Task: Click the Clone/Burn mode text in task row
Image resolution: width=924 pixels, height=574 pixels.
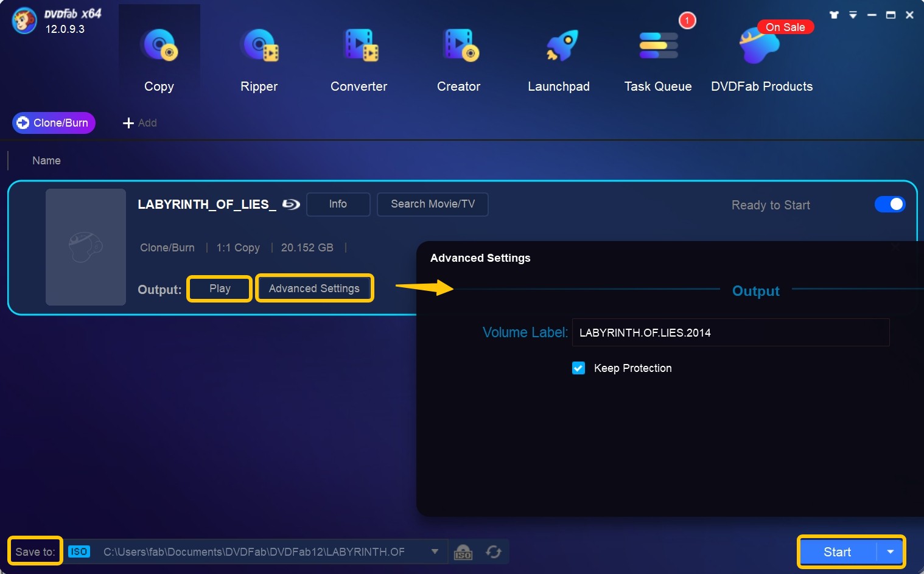Action: pos(167,248)
